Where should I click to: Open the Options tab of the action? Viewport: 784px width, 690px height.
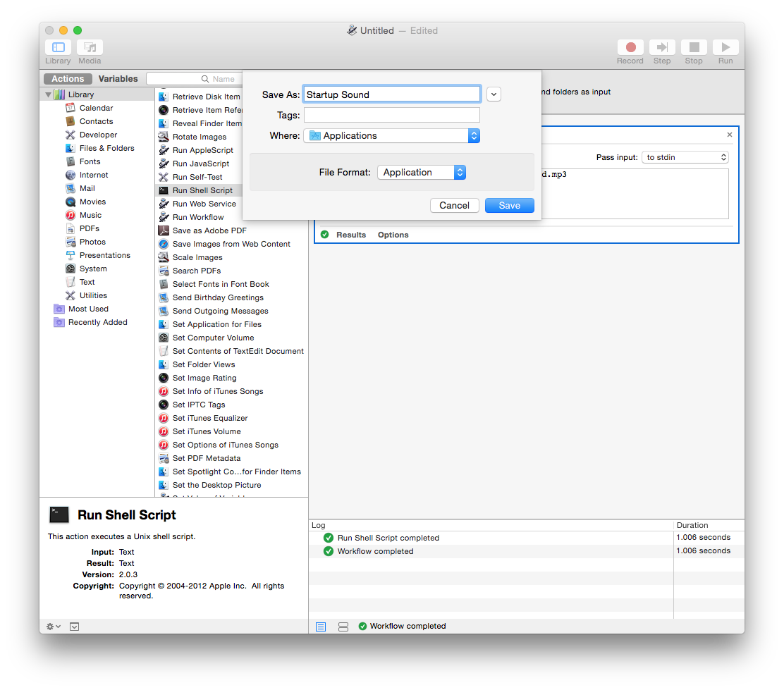pos(393,235)
